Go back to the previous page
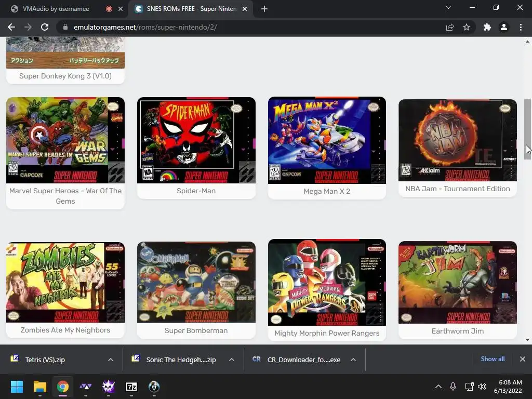This screenshot has height=399, width=532. (x=11, y=27)
